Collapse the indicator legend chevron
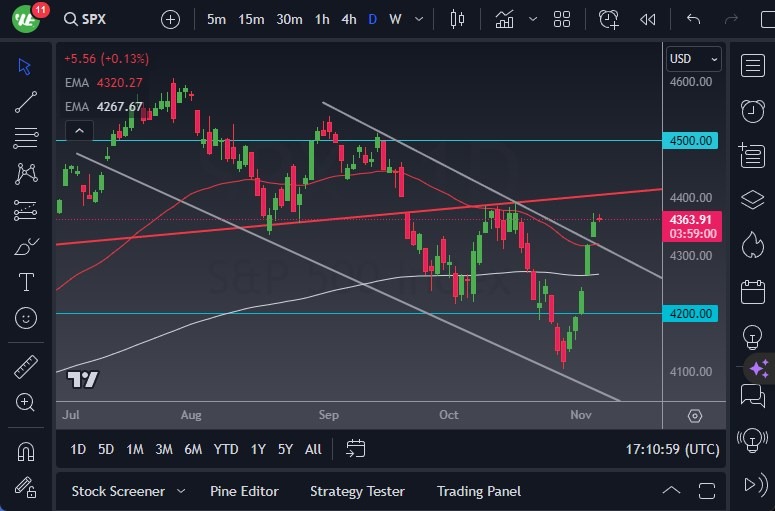Image resolution: width=775 pixels, height=511 pixels. tap(78, 130)
